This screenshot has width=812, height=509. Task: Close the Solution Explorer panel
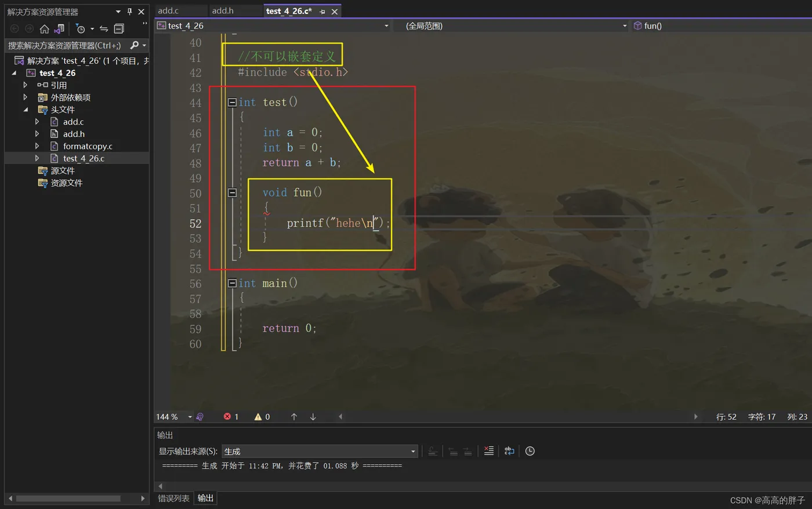pyautogui.click(x=141, y=12)
